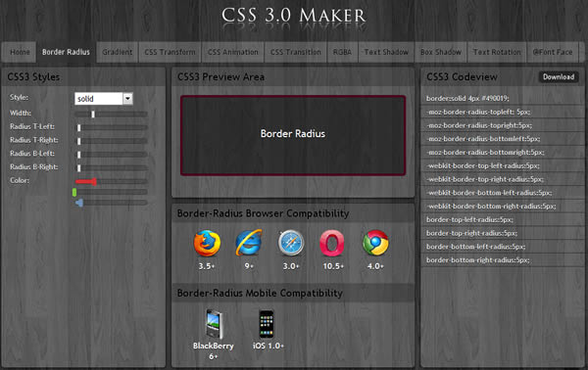Click the Opera 10.5+ icon

[x=332, y=243]
